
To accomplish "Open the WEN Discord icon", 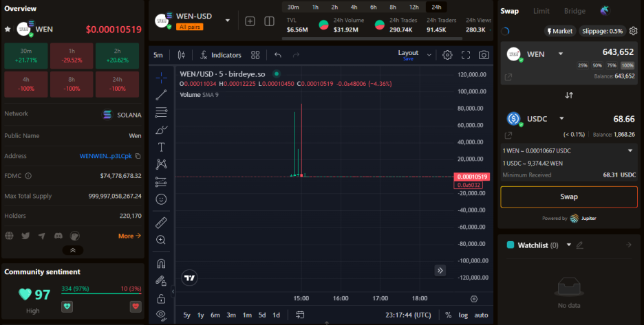I will (58, 236).
